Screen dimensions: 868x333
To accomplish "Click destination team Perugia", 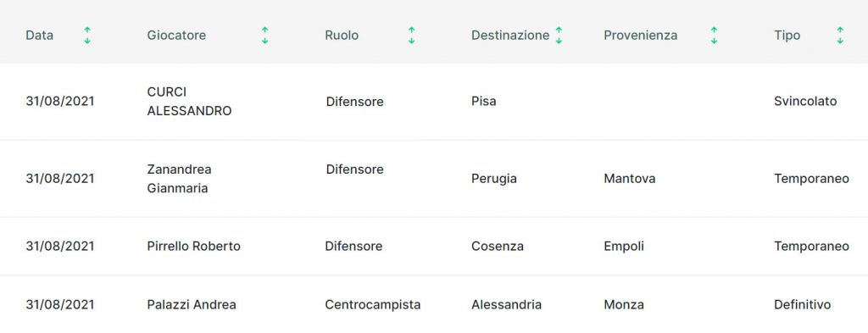I will (x=494, y=179).
